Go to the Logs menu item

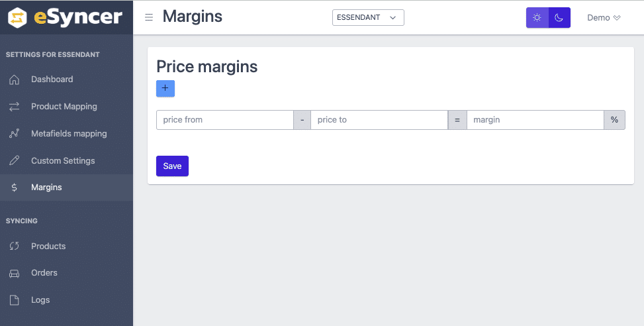click(40, 300)
